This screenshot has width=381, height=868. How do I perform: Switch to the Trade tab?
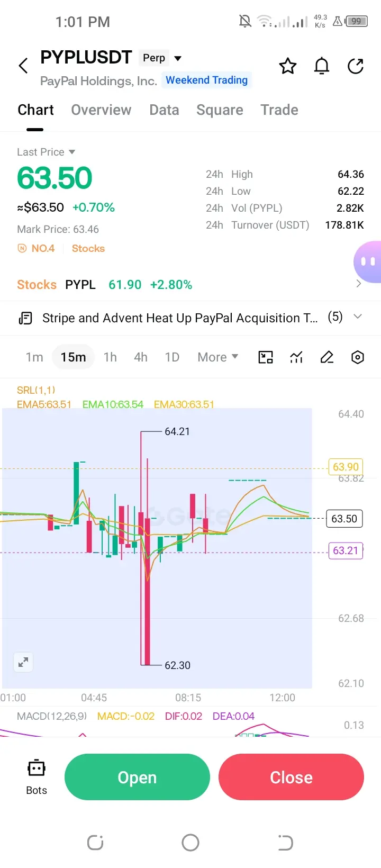279,110
